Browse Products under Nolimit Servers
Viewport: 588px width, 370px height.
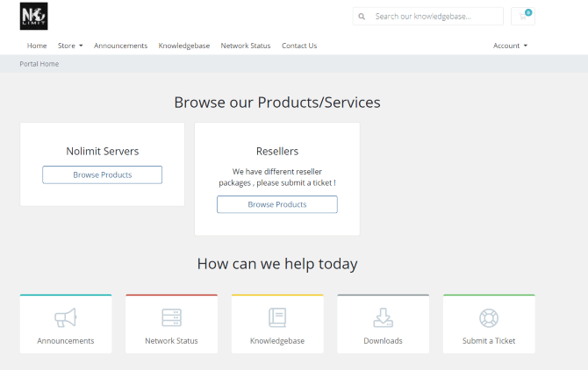click(x=103, y=174)
